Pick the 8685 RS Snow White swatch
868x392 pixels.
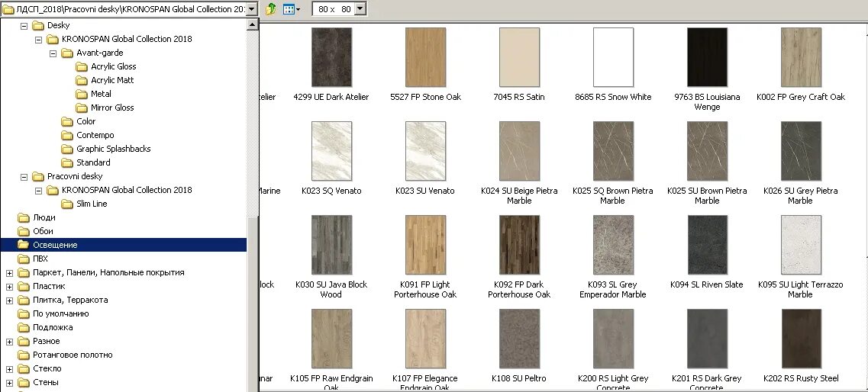point(613,57)
